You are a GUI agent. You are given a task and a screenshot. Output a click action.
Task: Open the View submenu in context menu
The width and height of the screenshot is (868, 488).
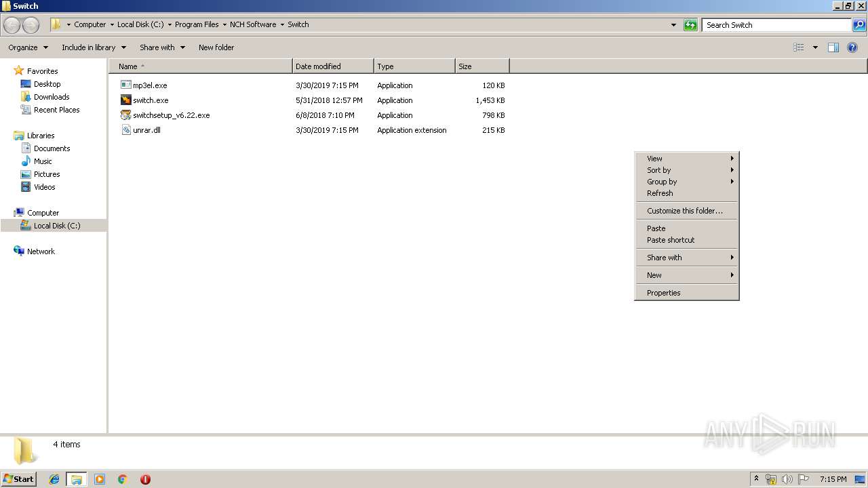[x=686, y=159]
